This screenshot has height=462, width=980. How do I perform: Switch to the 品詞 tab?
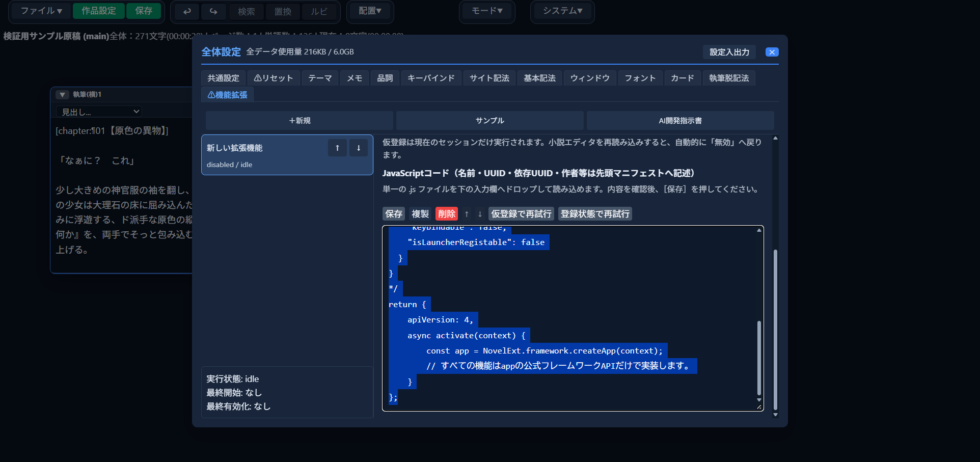point(385,78)
